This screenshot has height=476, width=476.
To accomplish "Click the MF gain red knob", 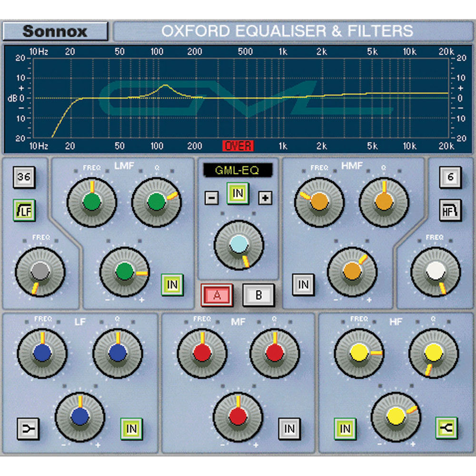I will point(238,417).
